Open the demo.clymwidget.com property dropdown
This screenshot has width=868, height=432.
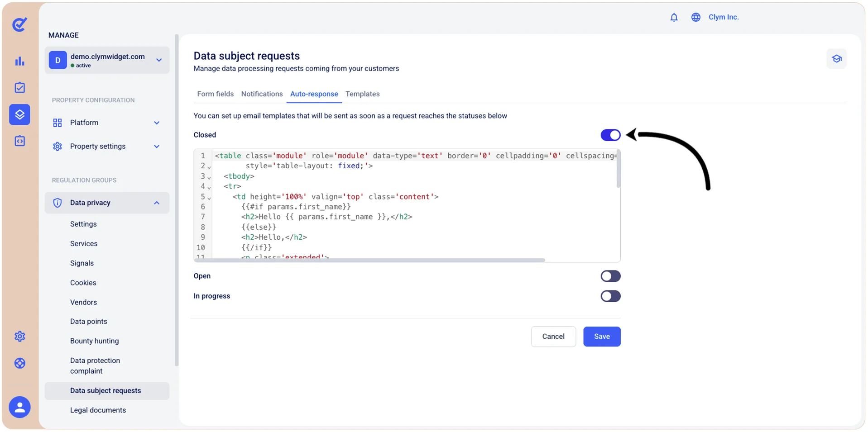[107, 60]
